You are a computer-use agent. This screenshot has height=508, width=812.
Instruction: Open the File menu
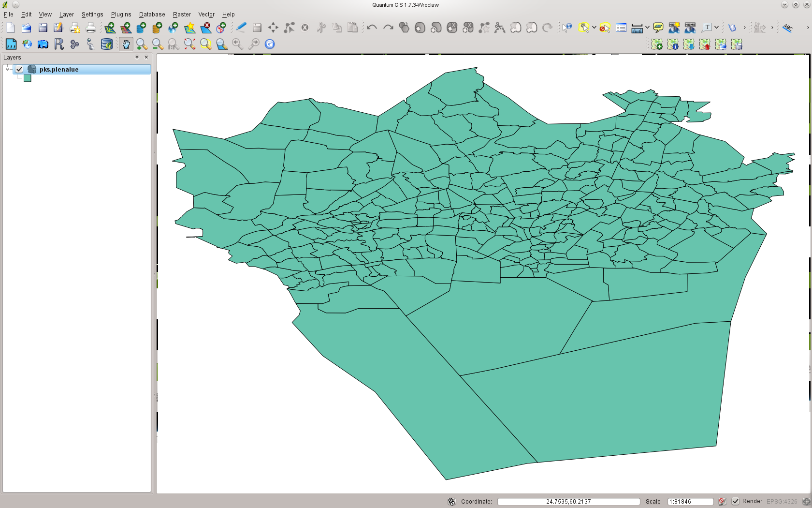tap(9, 15)
